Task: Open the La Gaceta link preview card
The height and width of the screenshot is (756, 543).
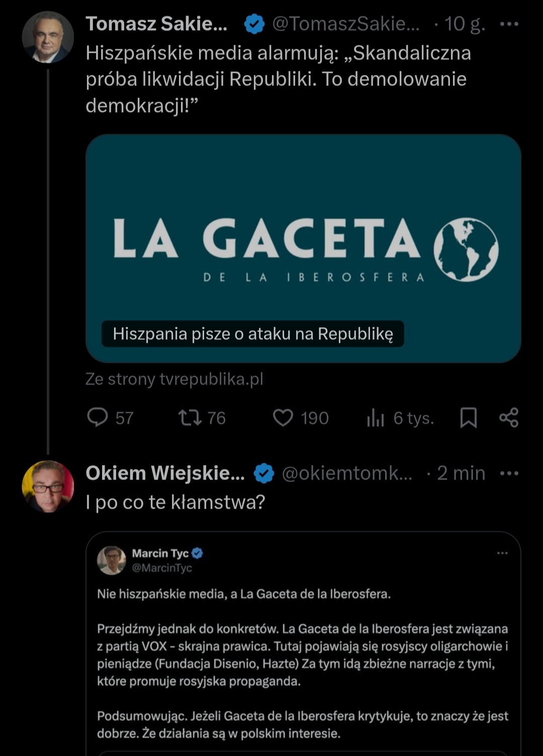Action: [x=303, y=248]
